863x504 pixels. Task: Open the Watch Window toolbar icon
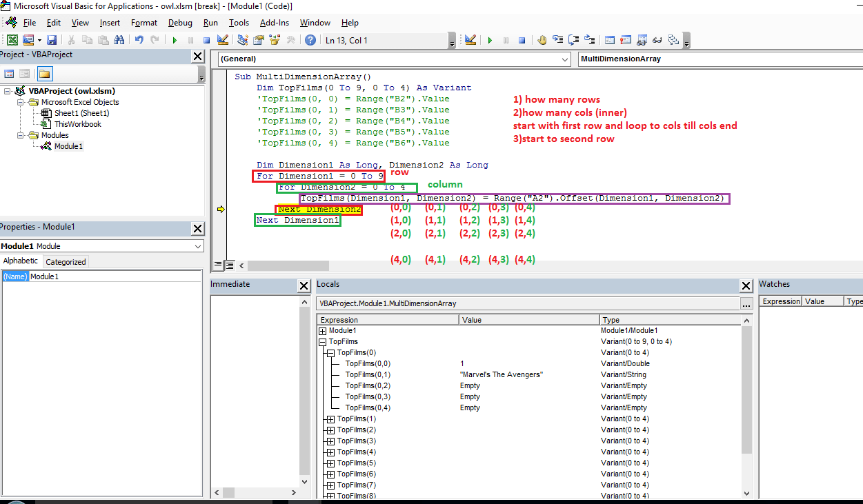(642, 40)
